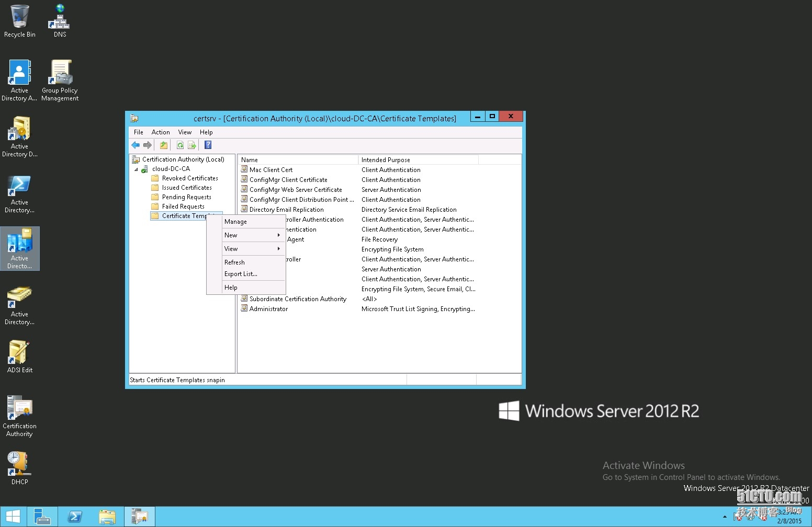
Task: Open the View menu in menu bar
Action: point(185,132)
